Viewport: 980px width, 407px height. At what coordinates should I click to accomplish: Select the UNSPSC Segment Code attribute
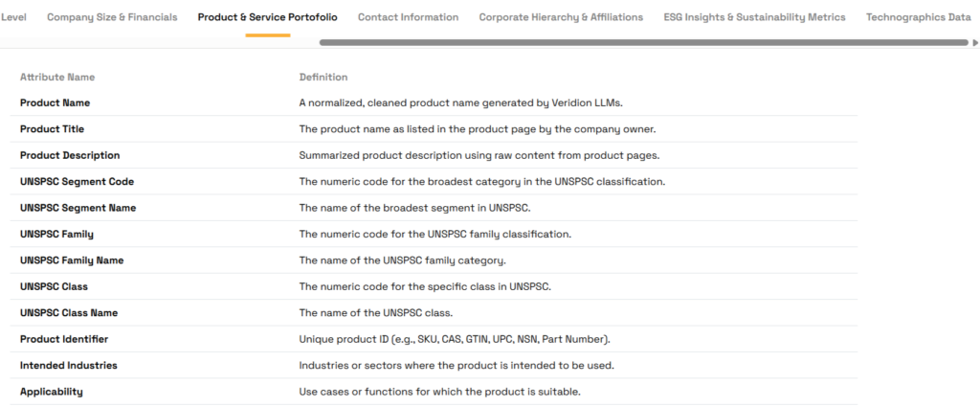(77, 181)
